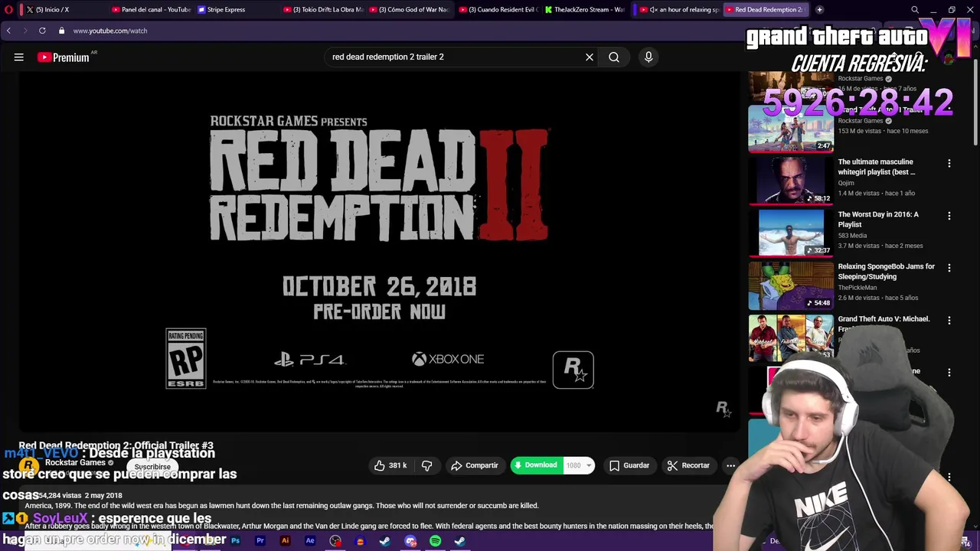Open the 1080 quality dropdown beside Download

coord(579,465)
